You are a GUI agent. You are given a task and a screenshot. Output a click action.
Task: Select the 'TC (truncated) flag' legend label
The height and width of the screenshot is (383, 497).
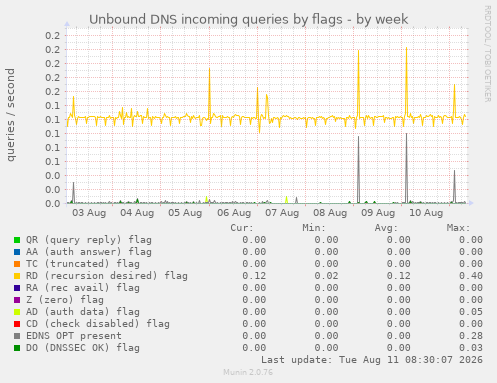click(x=83, y=264)
